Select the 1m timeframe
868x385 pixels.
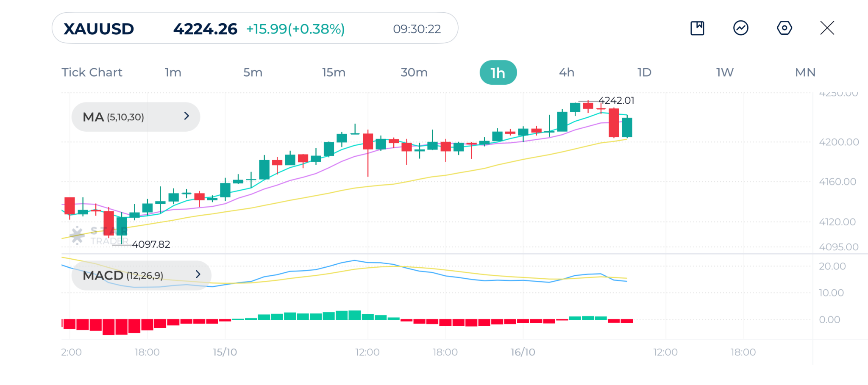(173, 72)
